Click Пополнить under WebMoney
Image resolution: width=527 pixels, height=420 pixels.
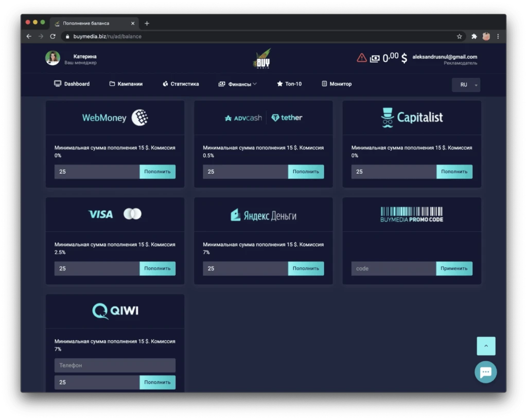pyautogui.click(x=157, y=172)
